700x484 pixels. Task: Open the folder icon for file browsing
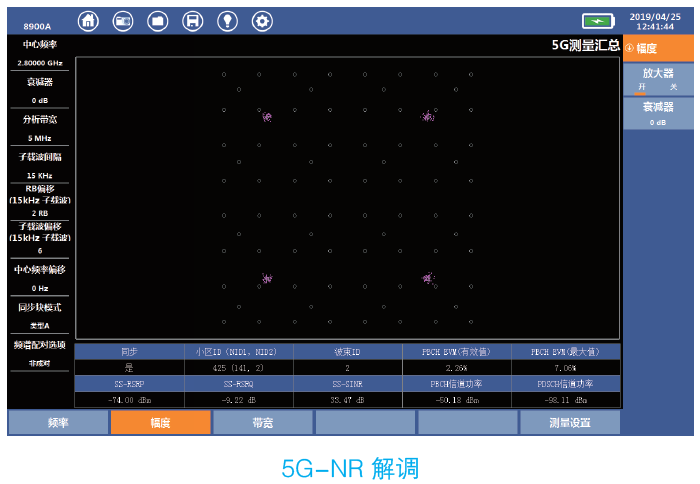pos(158,21)
